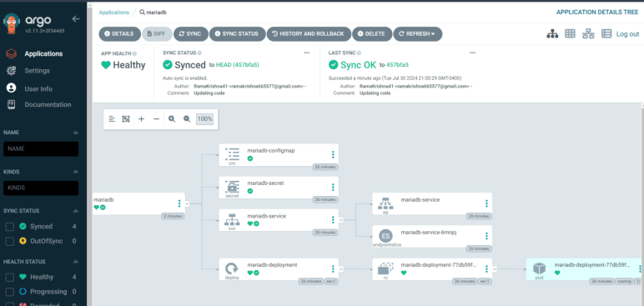Zoom out the resource tree
Screen dimensions: 644x306
[187, 119]
